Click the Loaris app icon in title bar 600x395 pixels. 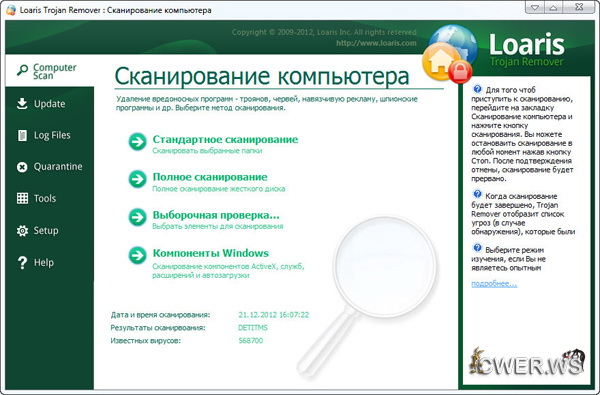click(11, 10)
